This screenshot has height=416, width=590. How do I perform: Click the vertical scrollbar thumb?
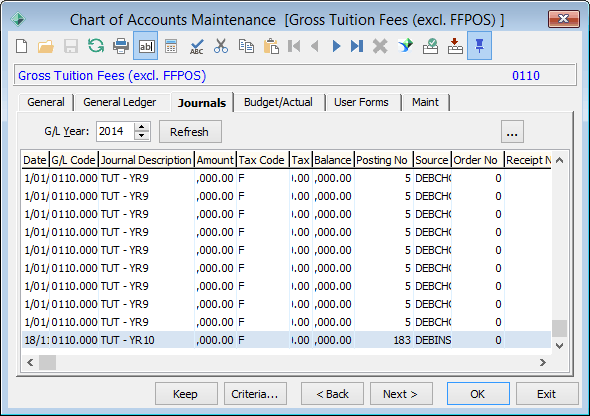[x=560, y=328]
